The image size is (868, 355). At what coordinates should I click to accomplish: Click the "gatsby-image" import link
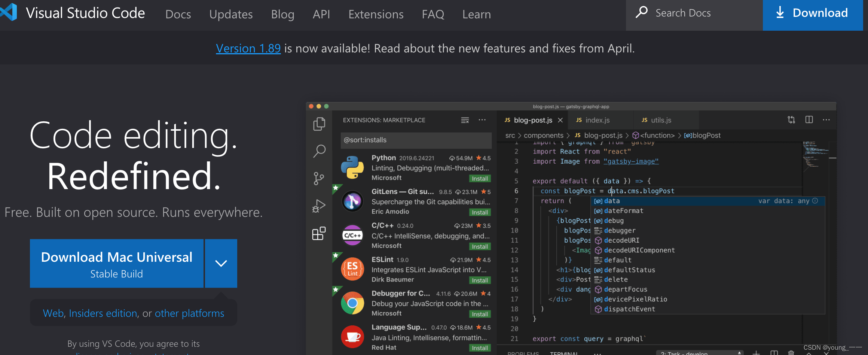click(x=631, y=161)
